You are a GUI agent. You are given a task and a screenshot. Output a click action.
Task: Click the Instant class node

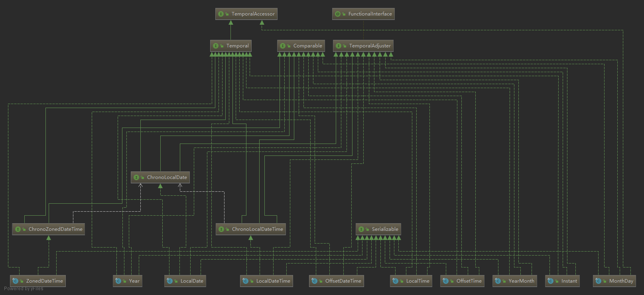pyautogui.click(x=563, y=281)
